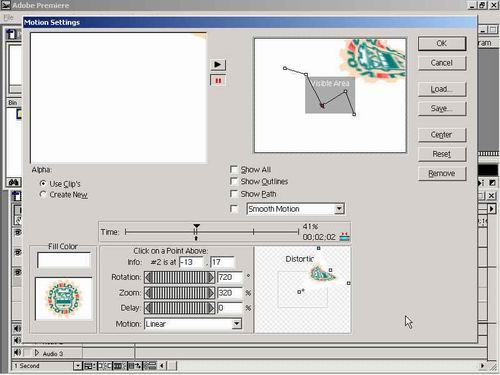This screenshot has height=375, width=500.
Task: Open the Motion type Linear dropdown
Action: pos(236,324)
